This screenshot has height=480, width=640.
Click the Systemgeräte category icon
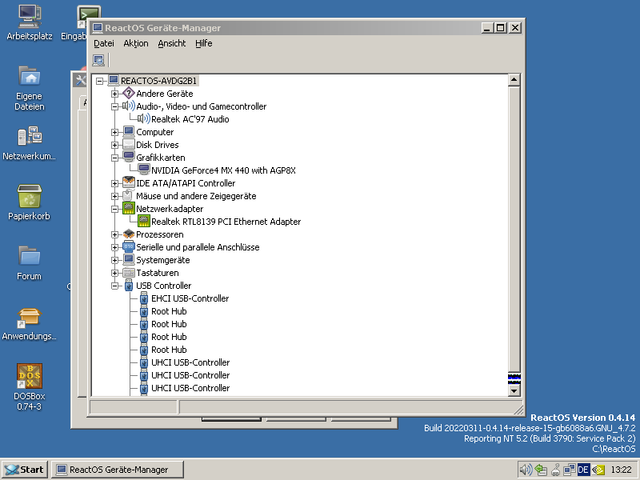129,260
